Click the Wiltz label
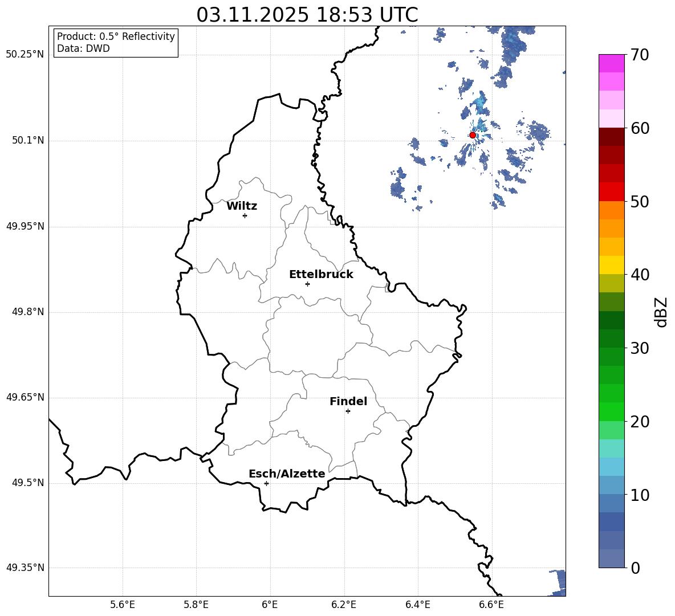 [x=242, y=206]
